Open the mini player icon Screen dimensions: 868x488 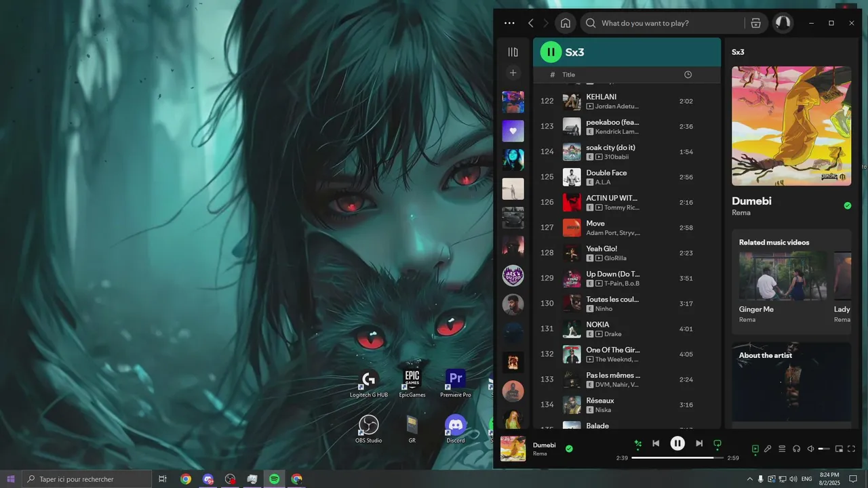coord(839,449)
